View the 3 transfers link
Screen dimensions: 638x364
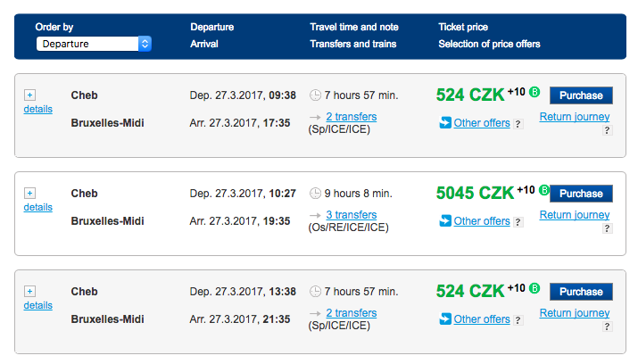tap(351, 215)
